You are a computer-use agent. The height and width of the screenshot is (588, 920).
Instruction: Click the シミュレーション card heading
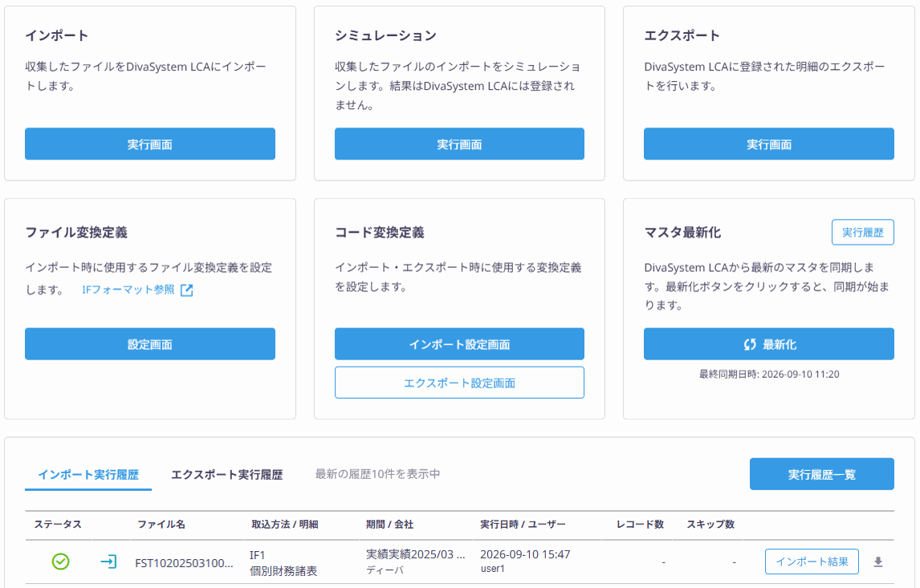(x=385, y=35)
